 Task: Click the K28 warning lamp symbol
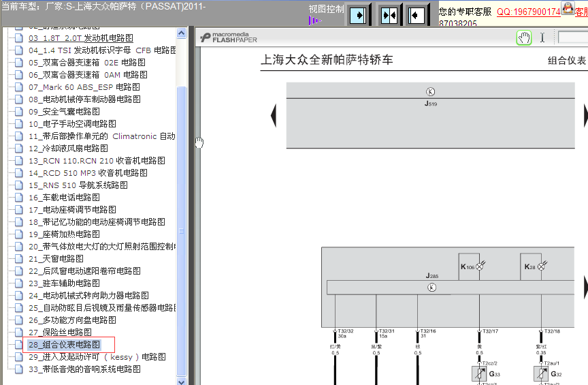541,266
